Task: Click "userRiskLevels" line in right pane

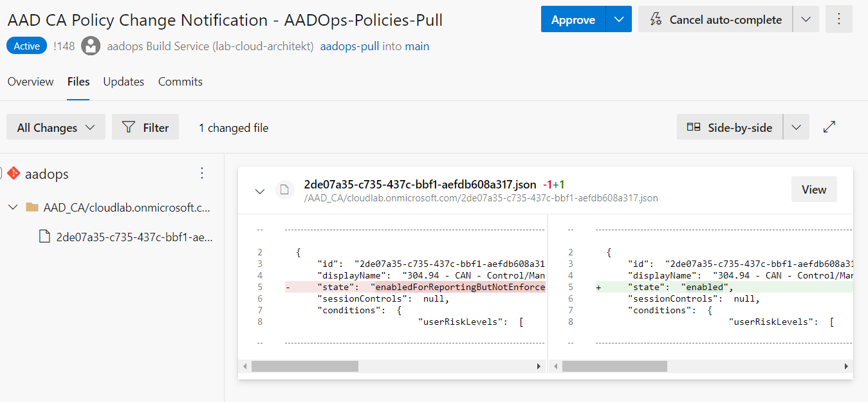Action: pyautogui.click(x=780, y=322)
